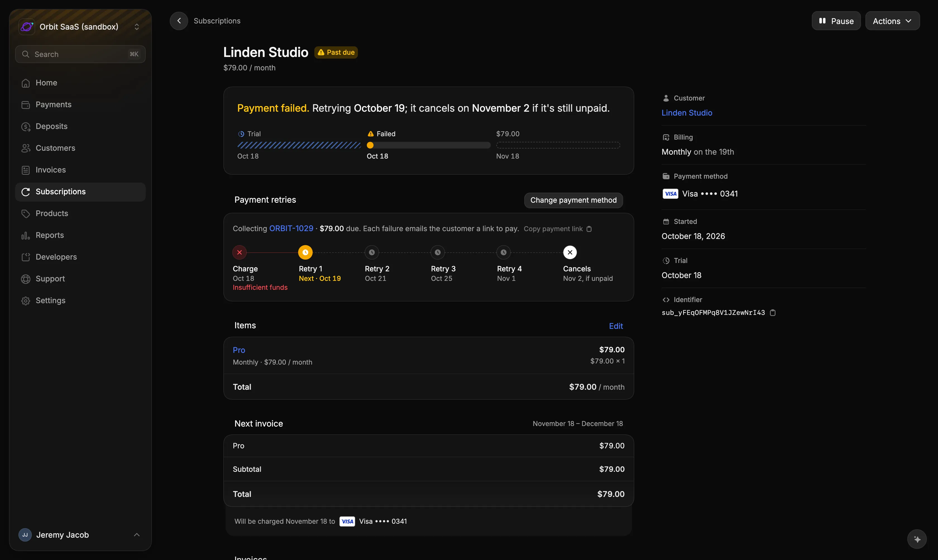This screenshot has width=938, height=560.
Task: Click the Retry 1 orange clock marker
Action: point(305,252)
